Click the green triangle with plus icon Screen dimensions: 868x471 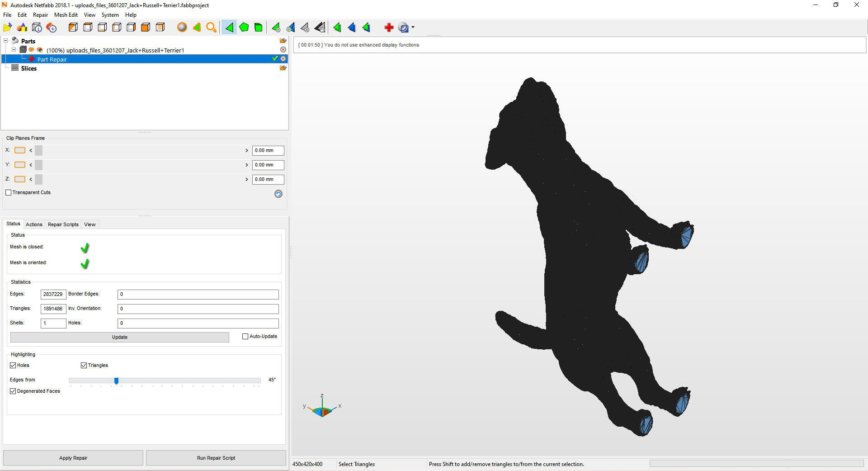click(x=276, y=28)
